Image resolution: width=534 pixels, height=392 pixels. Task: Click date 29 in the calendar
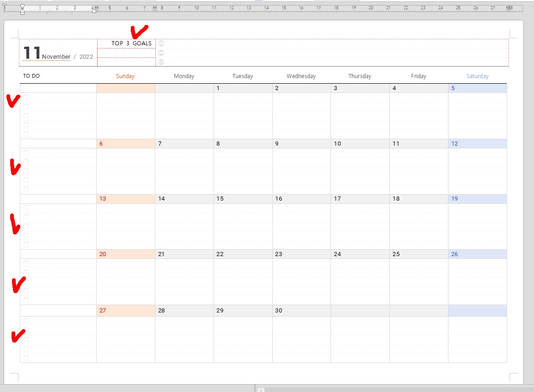coord(220,311)
